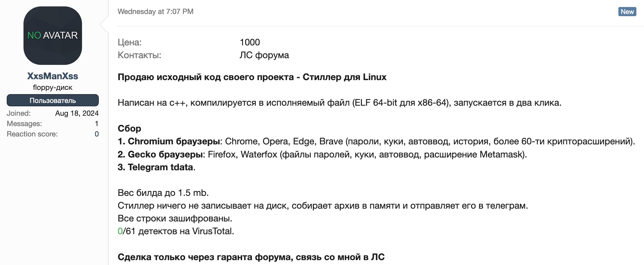
Task: Click the Reaction score value 0
Action: [x=97, y=134]
